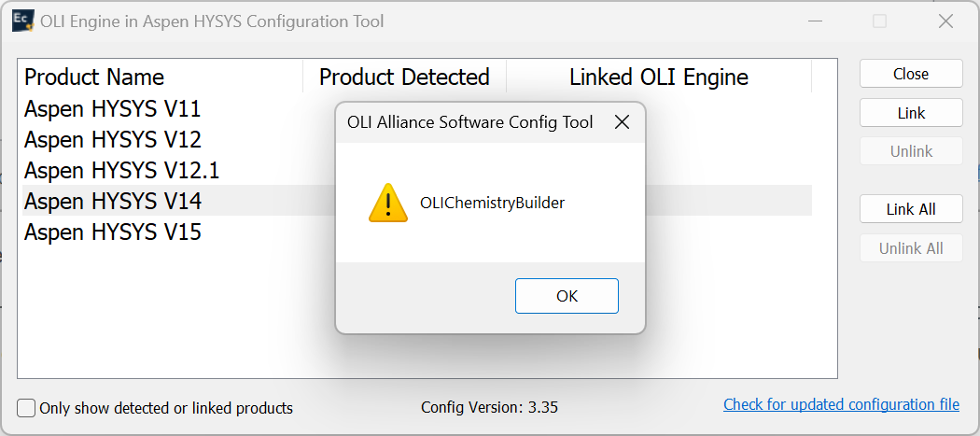Viewport: 980px width, 436px height.
Task: Click the Unlink button
Action: click(910, 151)
